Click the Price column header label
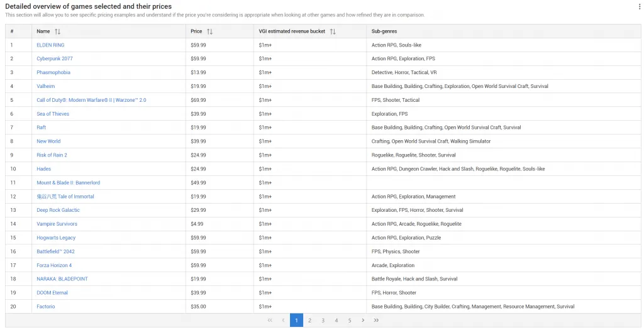The image size is (644, 330). pyautogui.click(x=196, y=31)
